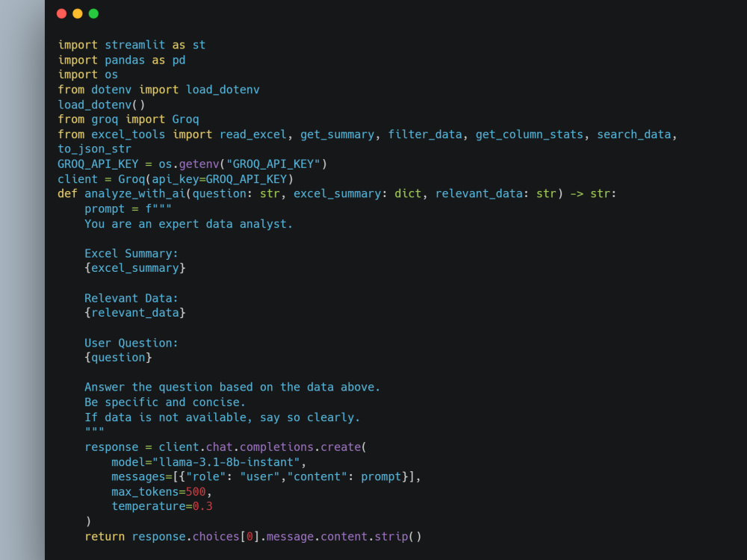Click the 'return response.choices[0]...' line
The image size is (747, 560).
(253, 537)
